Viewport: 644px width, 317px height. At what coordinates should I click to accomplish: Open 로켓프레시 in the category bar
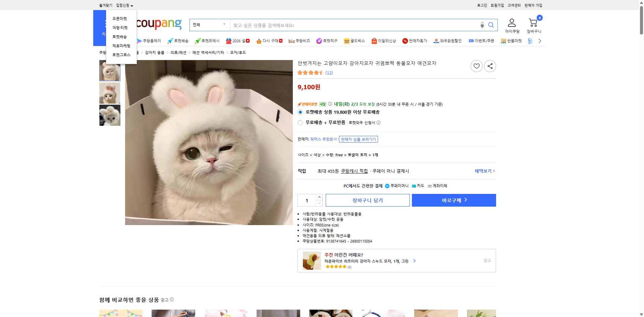click(207, 41)
